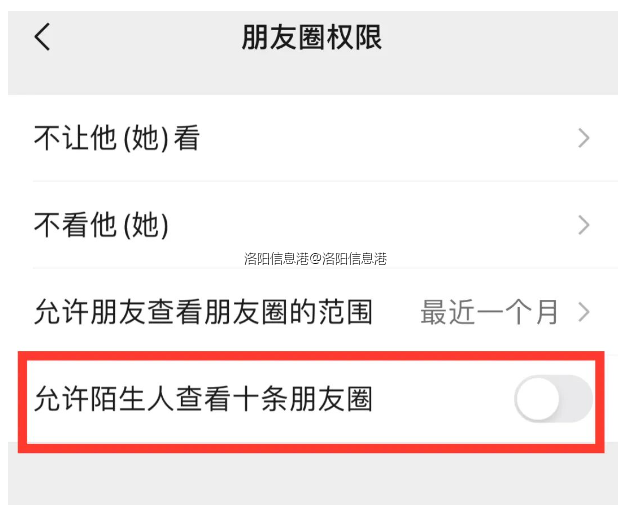Click the 允许陌生人查看十条朋友圈 label text
630x516 pixels.
203,400
